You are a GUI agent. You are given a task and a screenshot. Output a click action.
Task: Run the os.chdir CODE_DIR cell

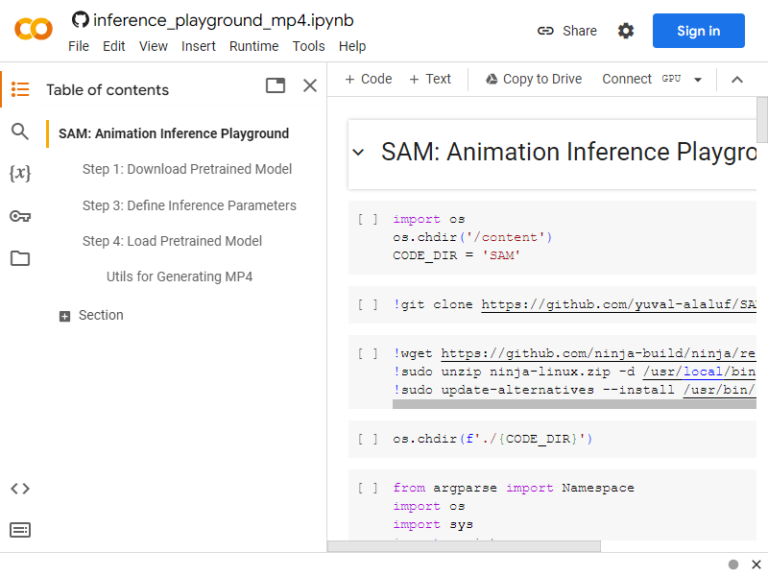[368, 439]
